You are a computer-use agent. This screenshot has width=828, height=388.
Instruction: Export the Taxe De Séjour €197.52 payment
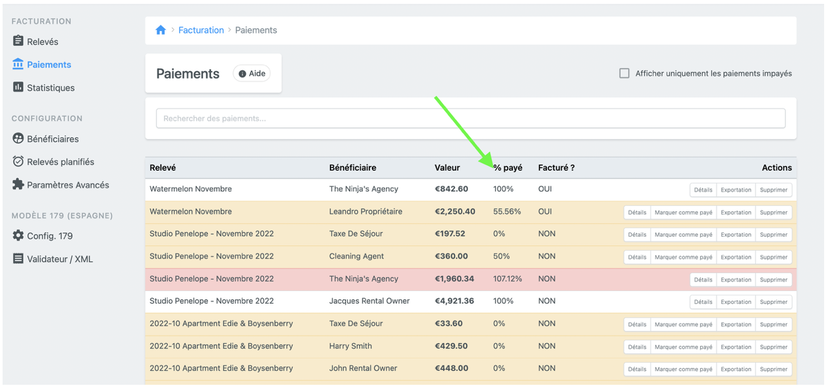click(736, 235)
